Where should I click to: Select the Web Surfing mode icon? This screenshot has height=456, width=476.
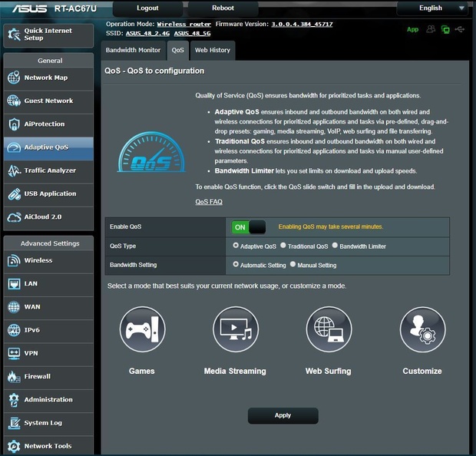coord(329,329)
